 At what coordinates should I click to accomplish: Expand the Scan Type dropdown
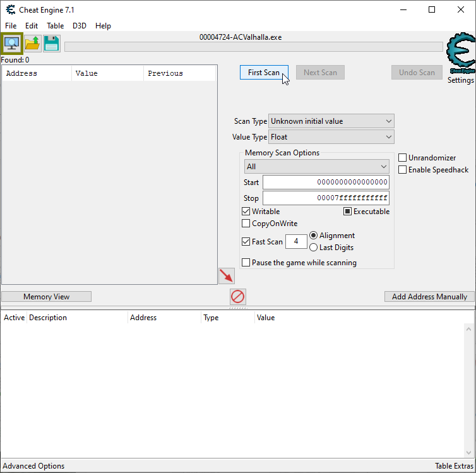(x=331, y=121)
